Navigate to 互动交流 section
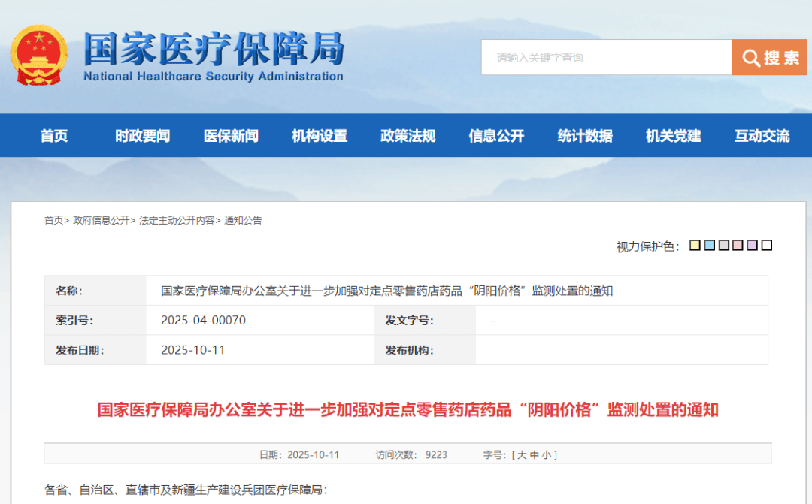Viewport: 812px width, 504px height. (762, 136)
